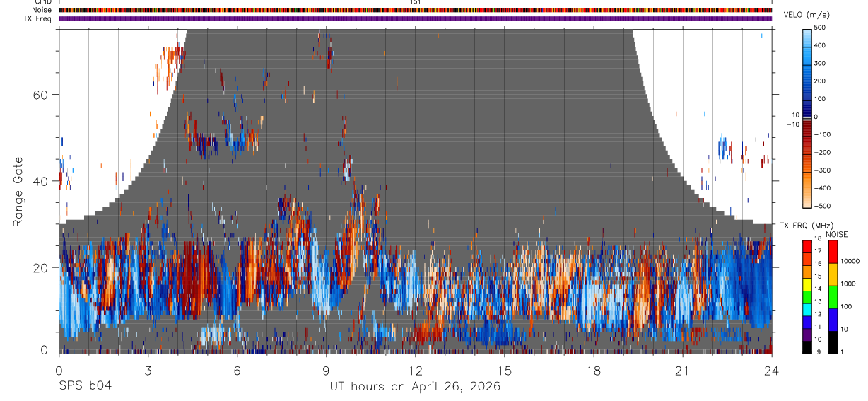Click the 1 label on NOISE scale
Screen dimensions: 868x401
point(843,352)
